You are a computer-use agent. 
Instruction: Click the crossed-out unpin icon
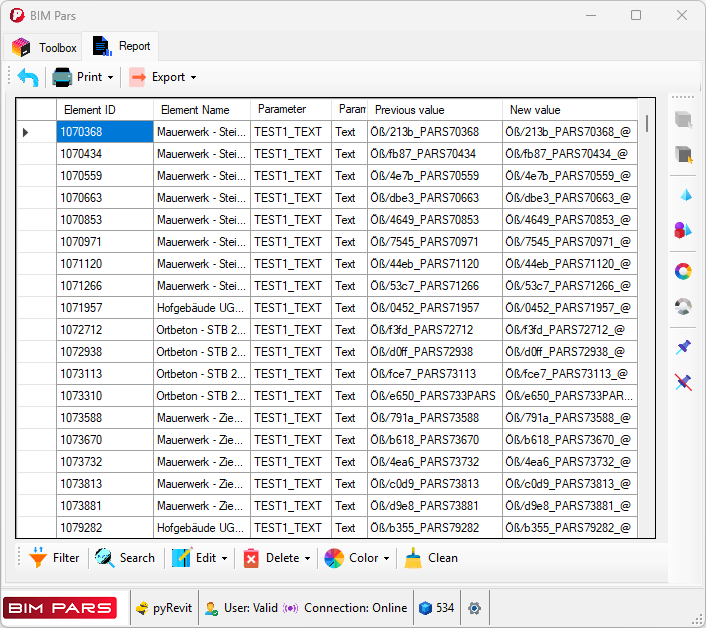point(684,382)
